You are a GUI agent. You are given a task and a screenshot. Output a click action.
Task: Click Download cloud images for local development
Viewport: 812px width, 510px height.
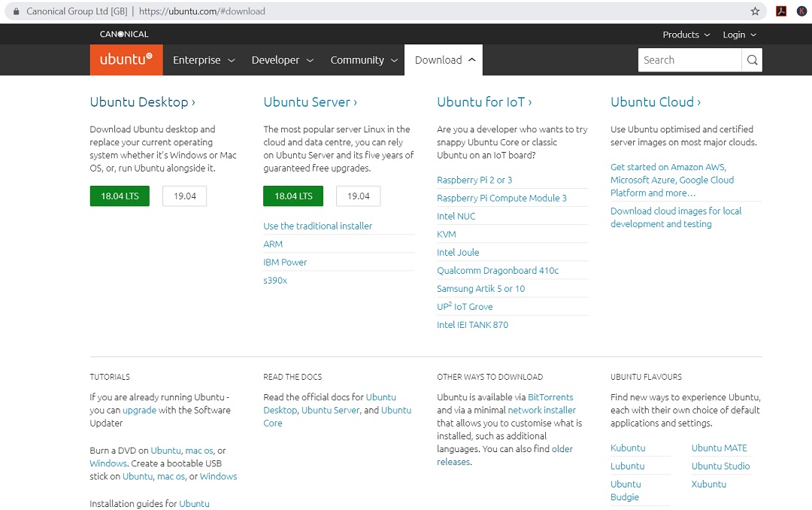[x=676, y=217]
